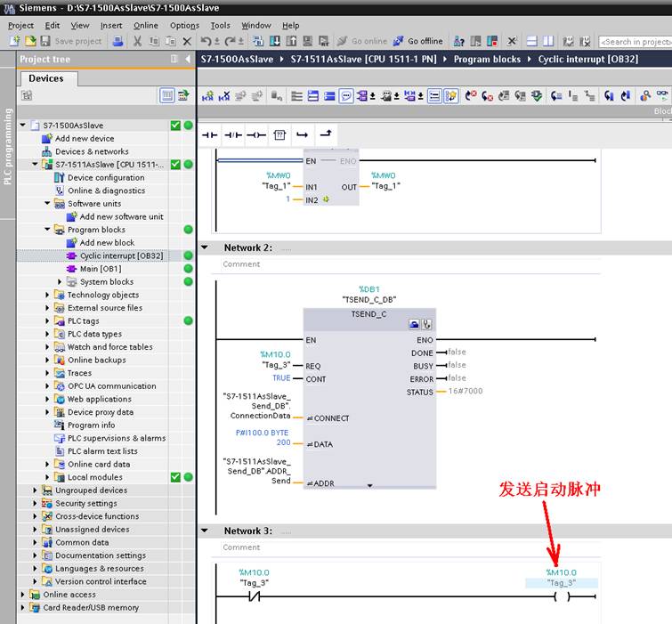
Task: Click the Cut scissors icon
Action: point(137,41)
